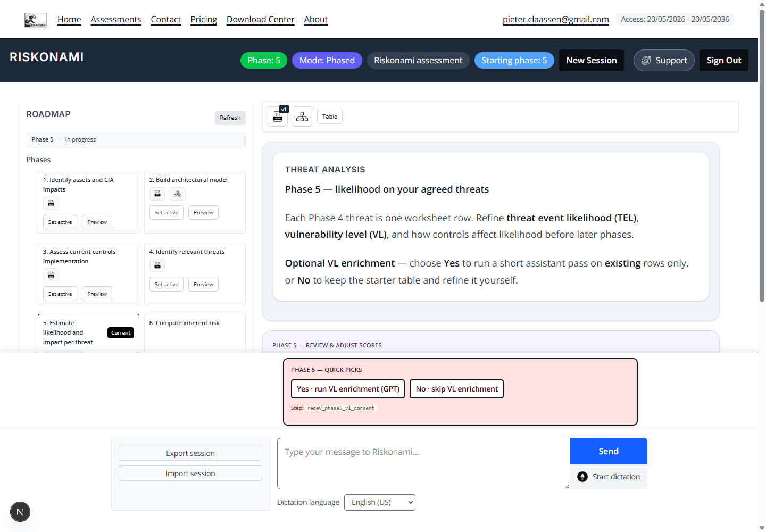Choose Yes · run VL enrichment (GPT)
Viewport: 766px width, 532px height.
[348, 389]
